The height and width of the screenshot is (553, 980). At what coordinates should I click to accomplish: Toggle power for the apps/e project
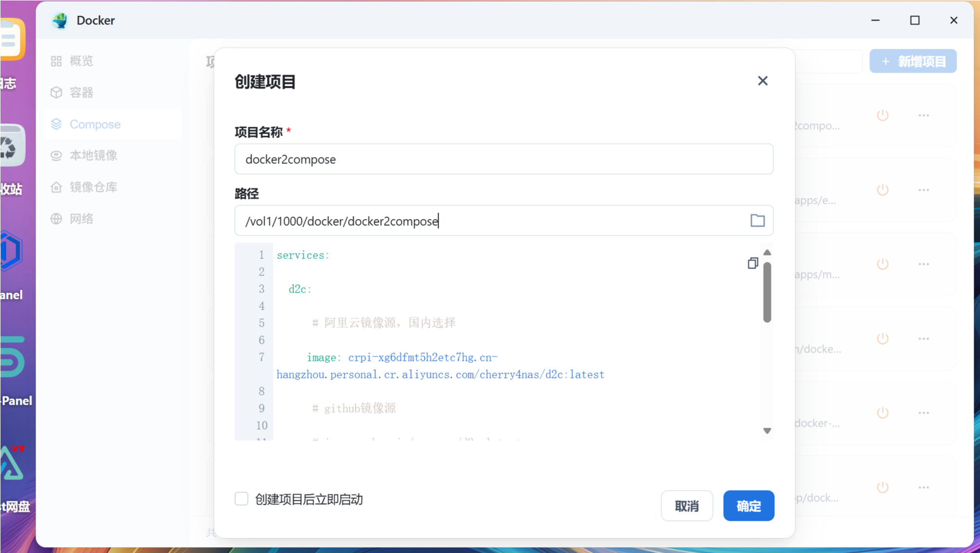pos(883,190)
